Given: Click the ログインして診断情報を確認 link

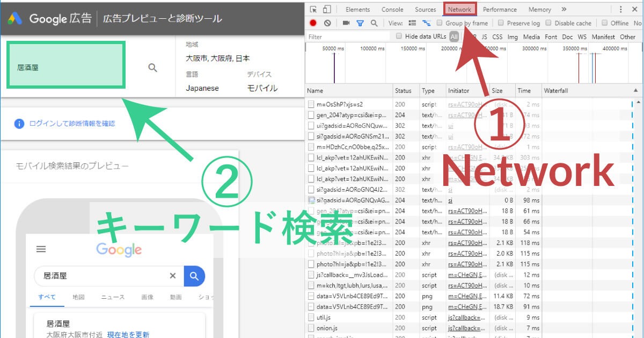Looking at the screenshot, I should click(72, 124).
